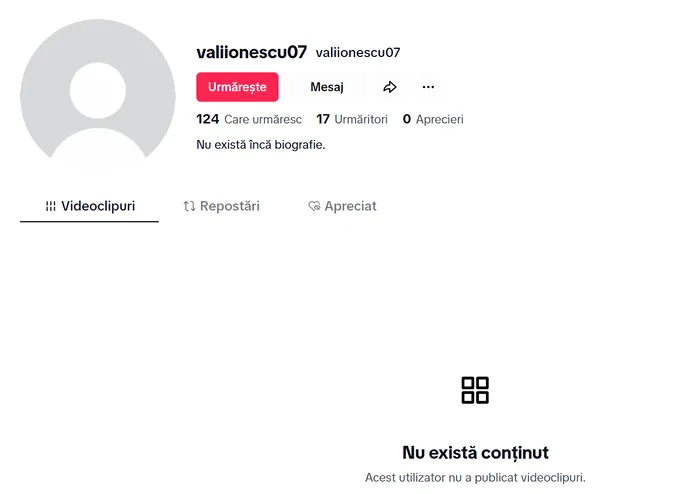
Task: Click the smaller valiionescu07 nickname text
Action: (x=358, y=52)
